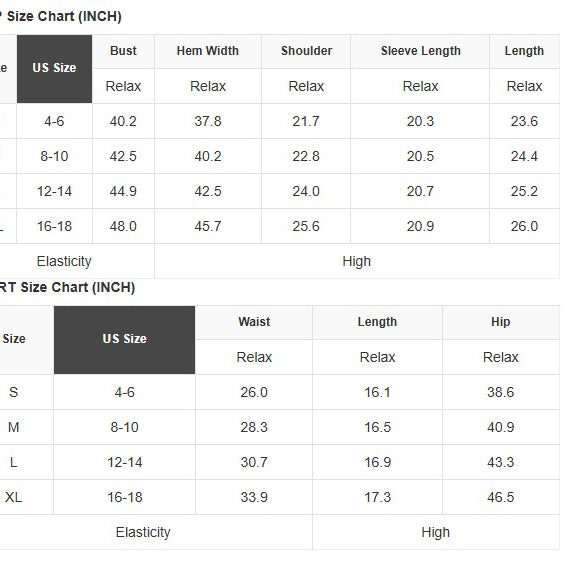Select the Bust column header
567x567 pixels.
click(123, 51)
